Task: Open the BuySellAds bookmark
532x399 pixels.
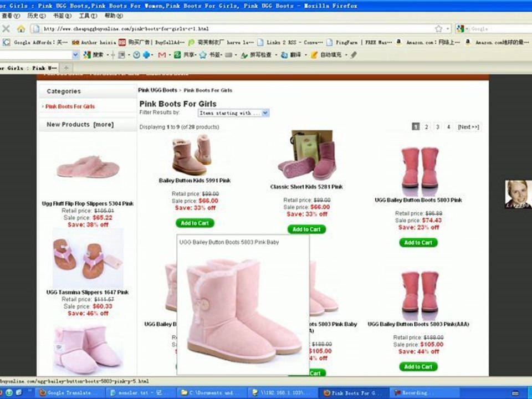Action: tap(152, 43)
